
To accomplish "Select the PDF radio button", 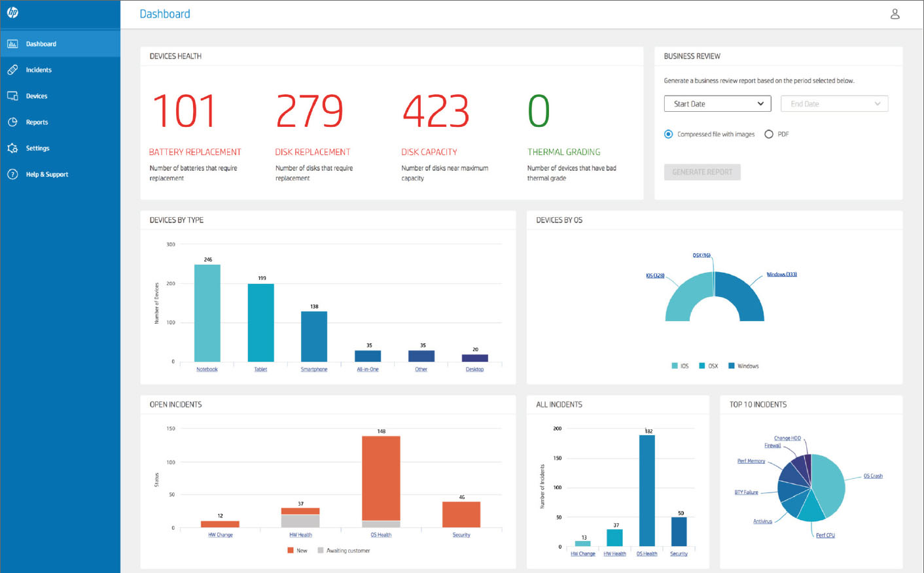I will tap(769, 134).
